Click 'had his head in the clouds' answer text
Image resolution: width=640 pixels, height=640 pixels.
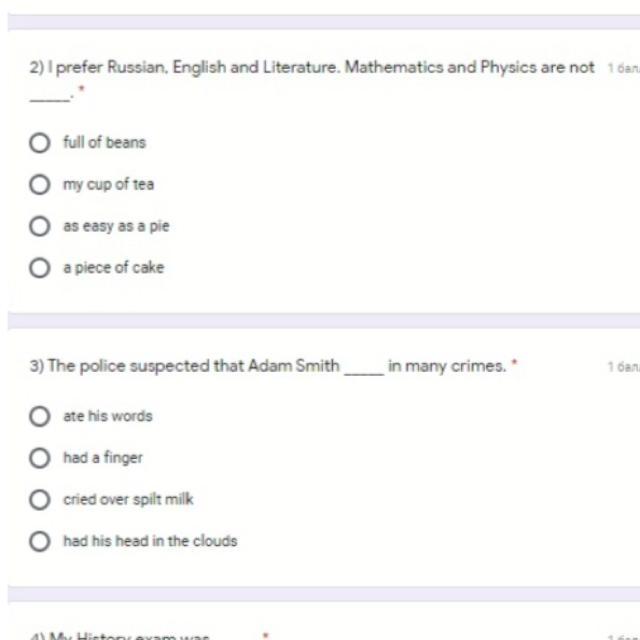150,541
